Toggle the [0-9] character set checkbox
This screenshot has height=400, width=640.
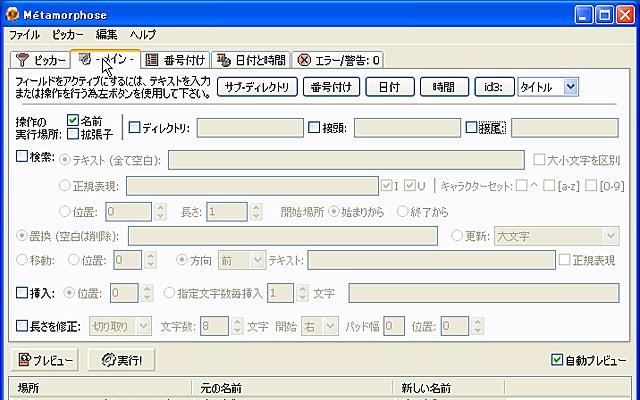tap(591, 186)
